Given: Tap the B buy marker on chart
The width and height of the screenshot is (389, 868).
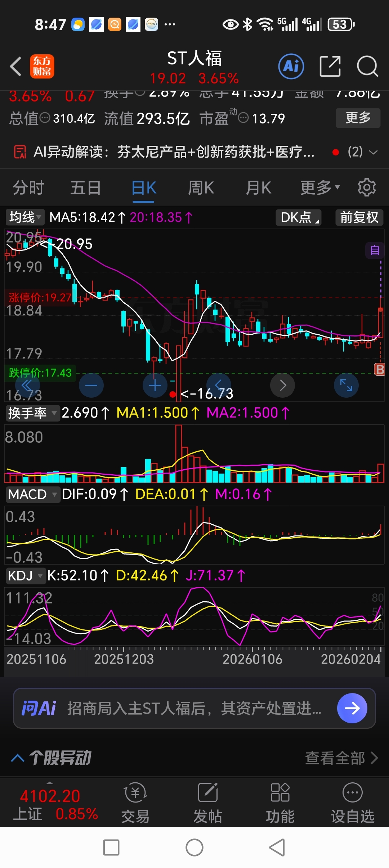Looking at the screenshot, I should tap(379, 369).
